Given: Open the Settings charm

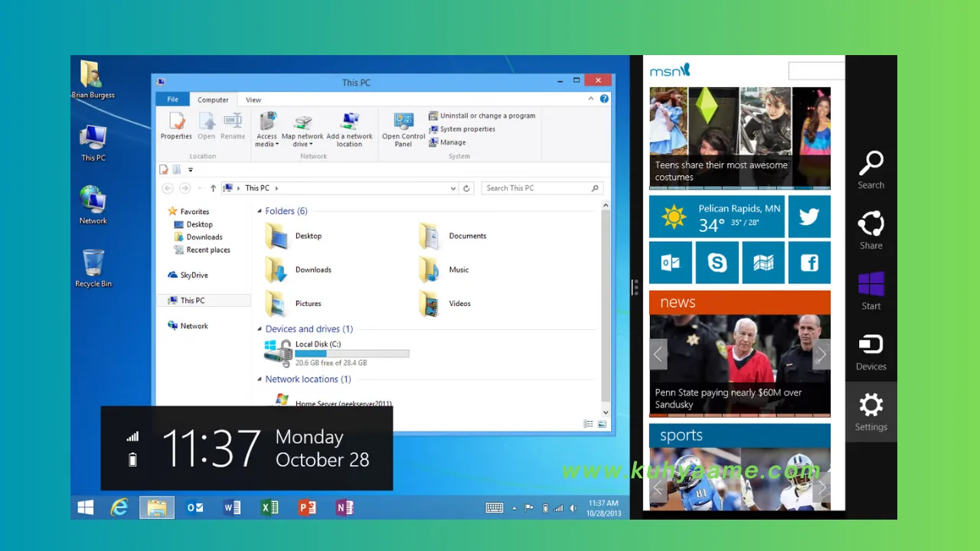Looking at the screenshot, I should pos(871,412).
